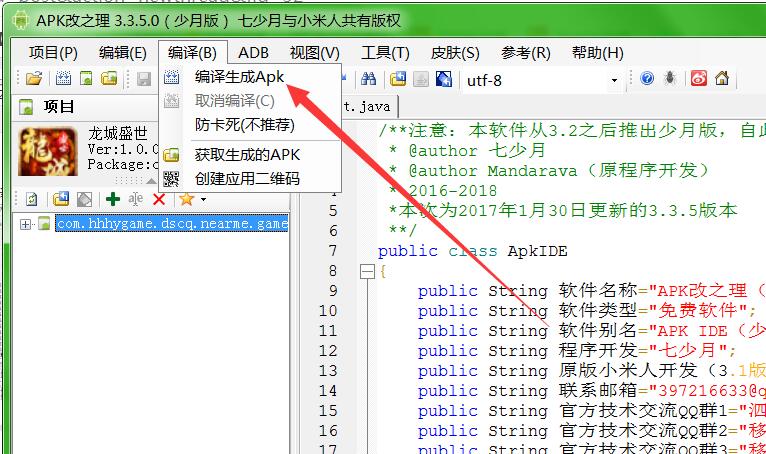Click the home page icon

[x=721, y=80]
